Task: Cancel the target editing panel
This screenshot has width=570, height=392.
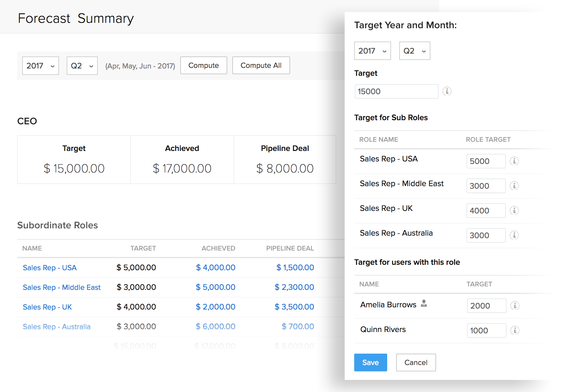Action: 416,363
